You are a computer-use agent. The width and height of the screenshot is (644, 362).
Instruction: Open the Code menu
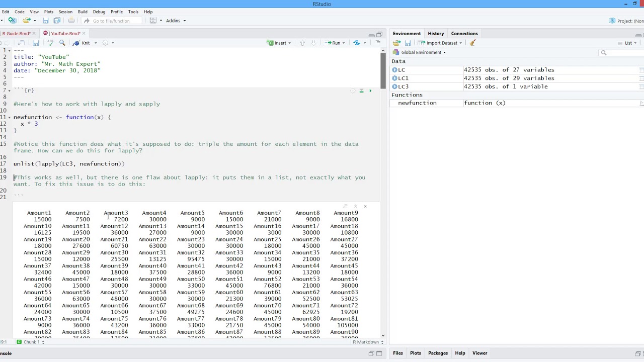pos(20,12)
